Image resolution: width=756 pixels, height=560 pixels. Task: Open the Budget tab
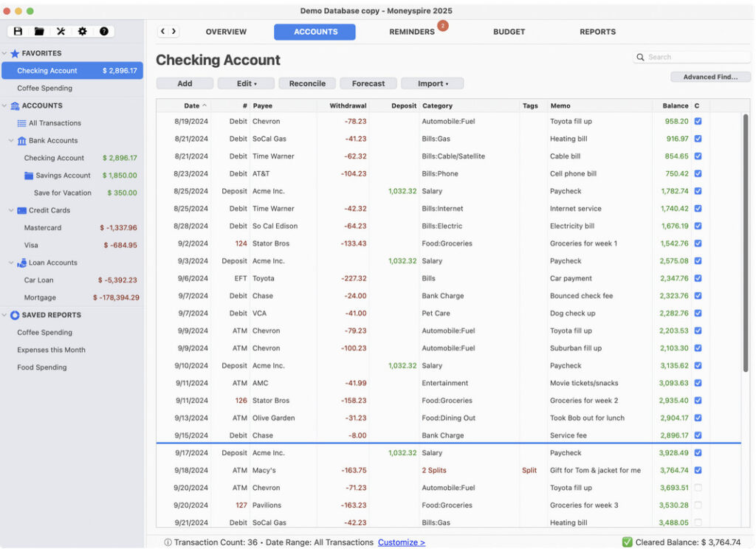[509, 32]
